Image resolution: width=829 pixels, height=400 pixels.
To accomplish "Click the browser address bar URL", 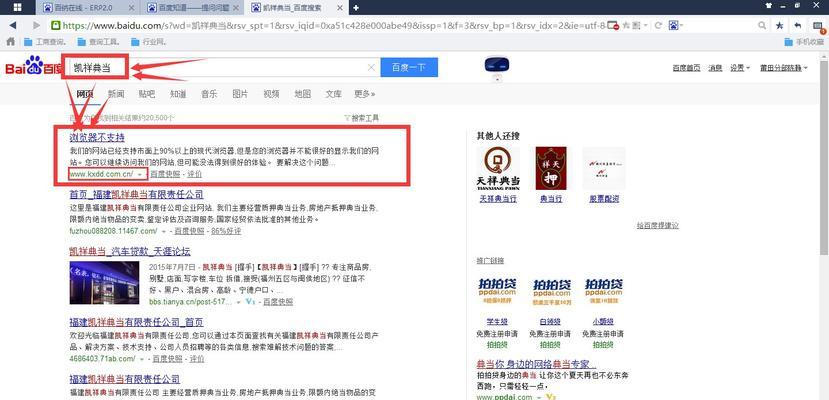I will tap(333, 25).
